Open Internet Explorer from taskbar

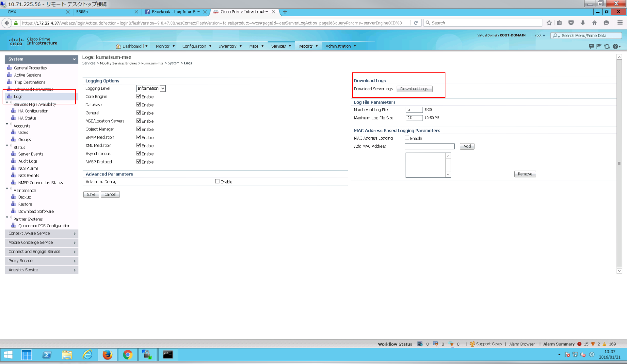click(x=87, y=355)
